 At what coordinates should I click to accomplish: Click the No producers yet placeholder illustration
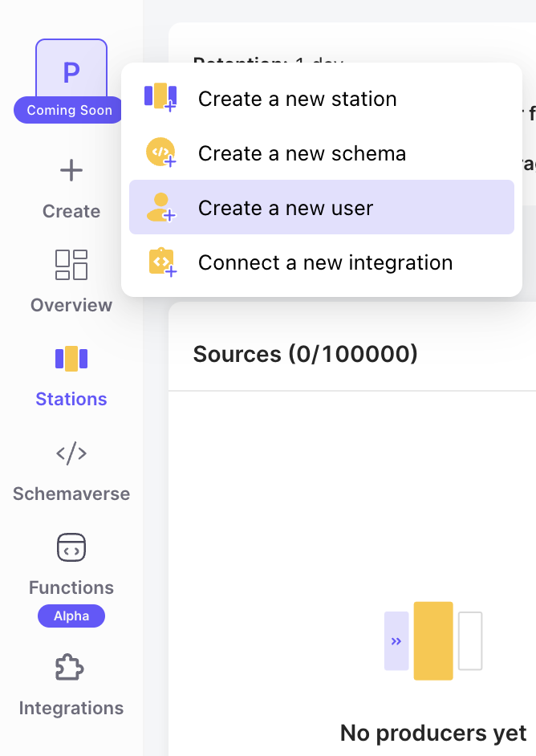click(432, 640)
